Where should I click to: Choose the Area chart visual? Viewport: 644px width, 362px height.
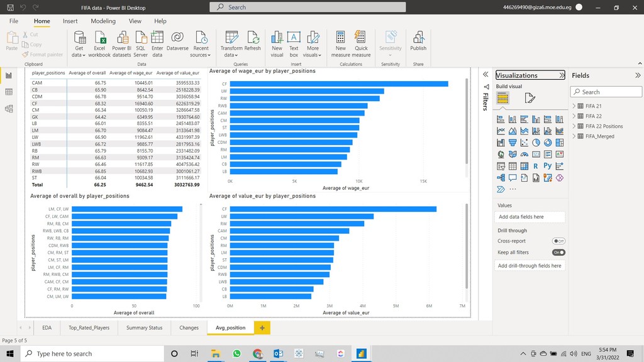513,131
